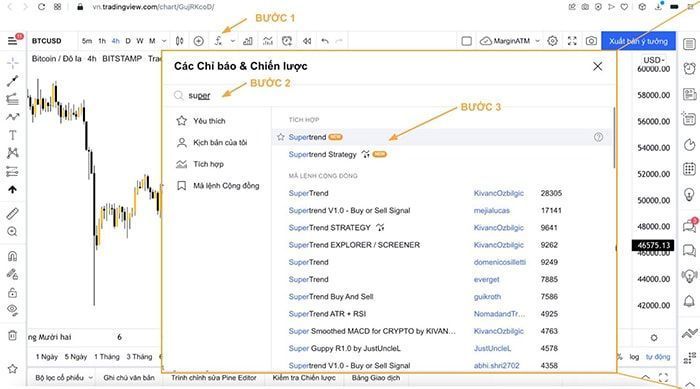The height and width of the screenshot is (389, 700).
Task: Select the ruler measure tool
Action: click(x=12, y=213)
